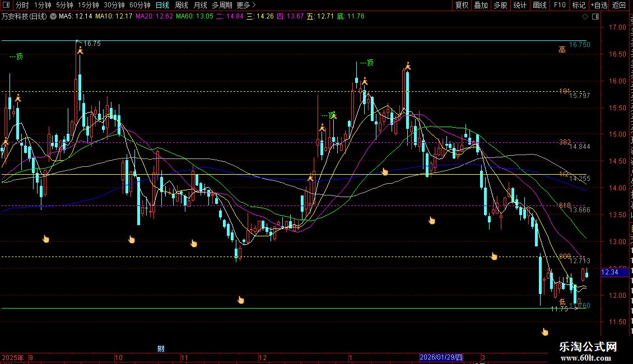Switch to the 周线 weekly tab
This screenshot has width=633, height=364.
click(x=181, y=5)
